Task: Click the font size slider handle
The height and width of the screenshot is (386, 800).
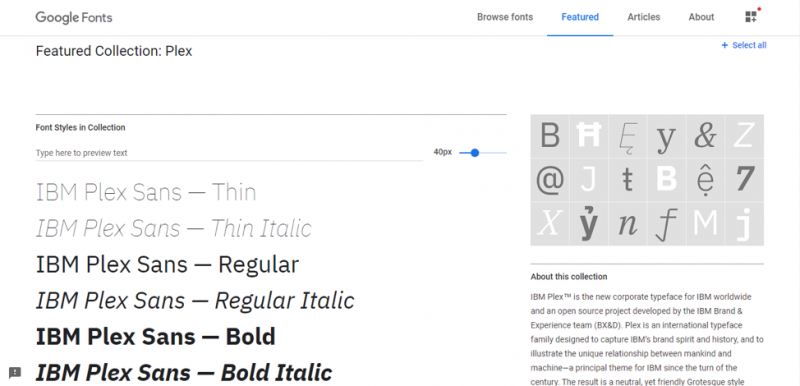Action: pyautogui.click(x=474, y=152)
